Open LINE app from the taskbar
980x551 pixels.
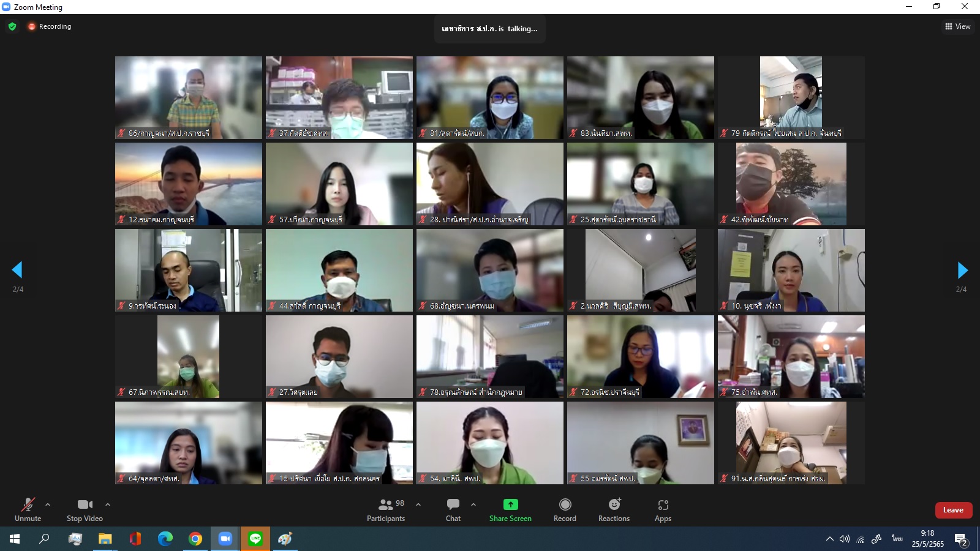click(x=255, y=539)
